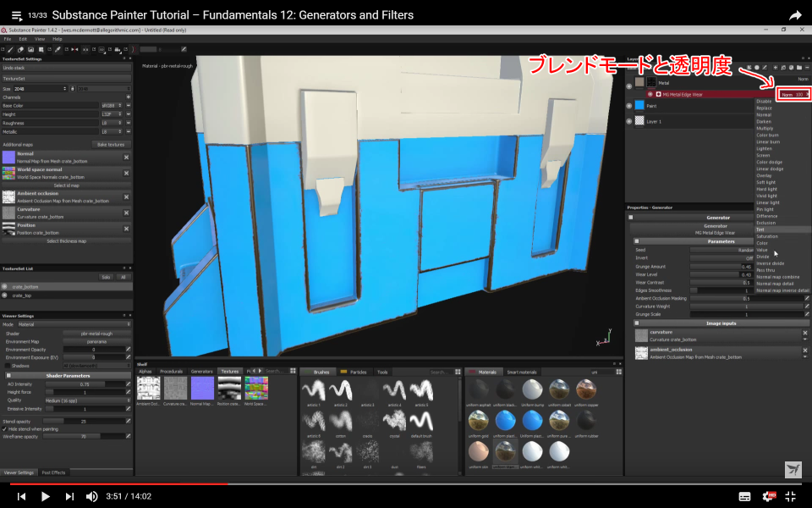The width and height of the screenshot is (812, 508).
Task: Seek on the video progress bar
Action: tap(406, 483)
